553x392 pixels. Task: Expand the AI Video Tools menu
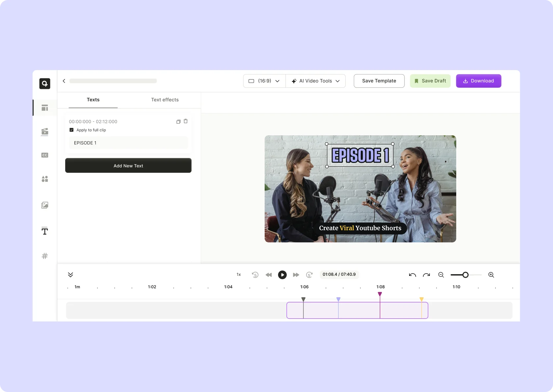tap(315, 81)
